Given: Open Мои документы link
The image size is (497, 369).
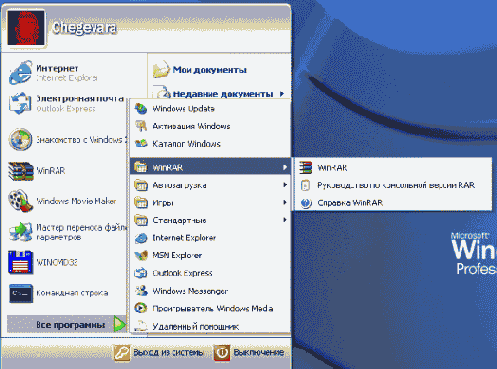Looking at the screenshot, I should point(209,70).
